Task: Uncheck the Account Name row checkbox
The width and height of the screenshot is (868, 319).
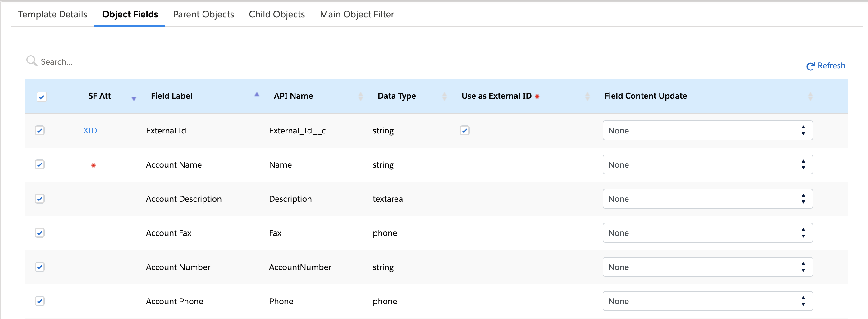Action: [40, 164]
